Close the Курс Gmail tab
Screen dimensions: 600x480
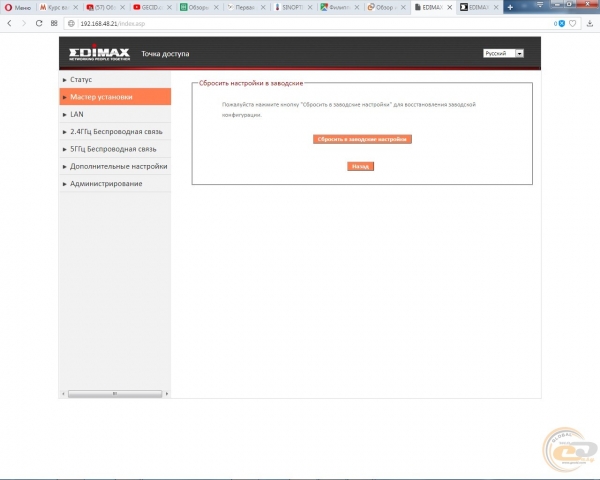click(75, 7)
